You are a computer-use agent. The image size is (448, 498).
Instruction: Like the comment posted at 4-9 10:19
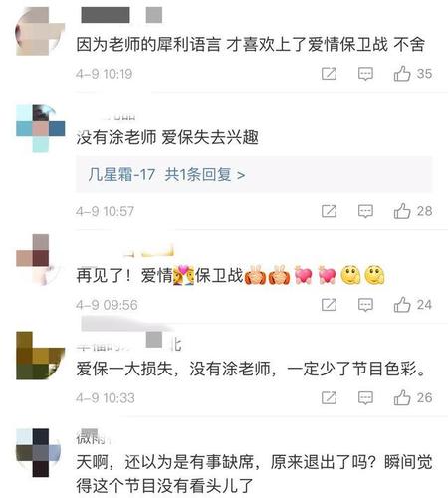click(x=402, y=74)
